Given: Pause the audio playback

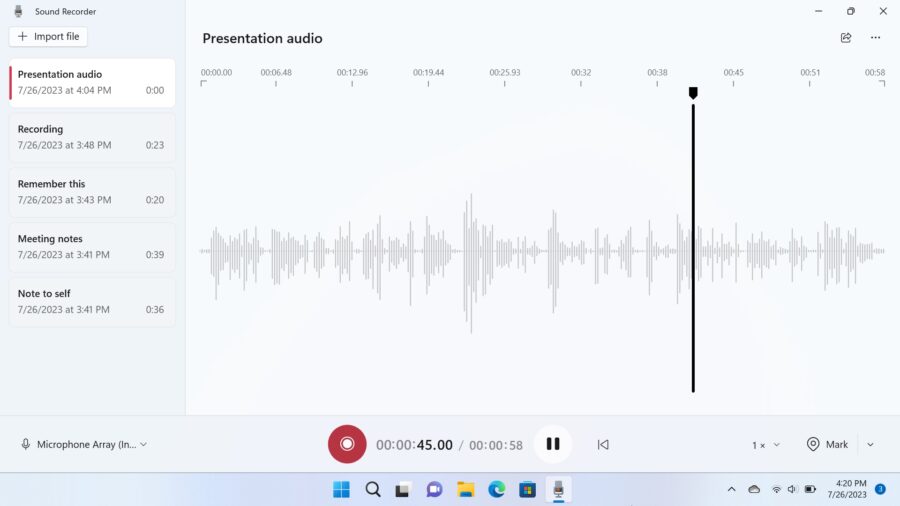Looking at the screenshot, I should point(553,444).
